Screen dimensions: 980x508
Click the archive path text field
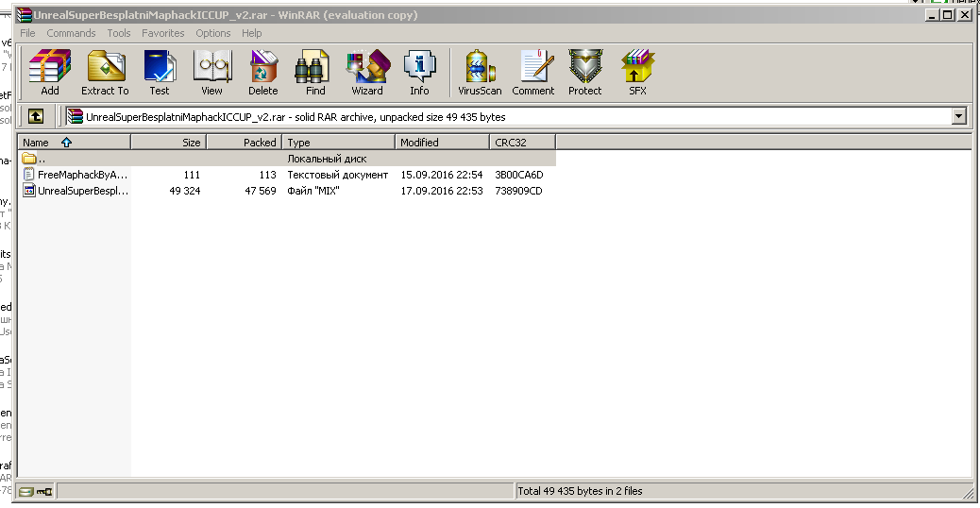click(x=516, y=116)
